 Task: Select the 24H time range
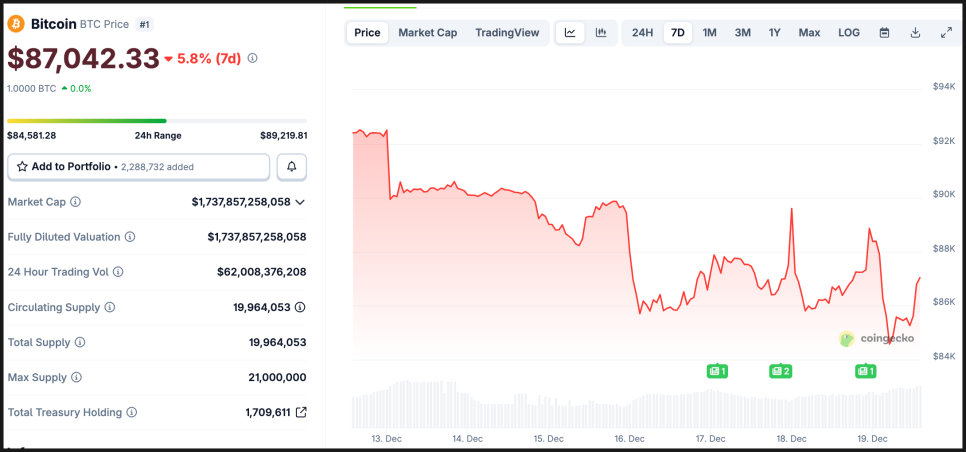pos(642,33)
